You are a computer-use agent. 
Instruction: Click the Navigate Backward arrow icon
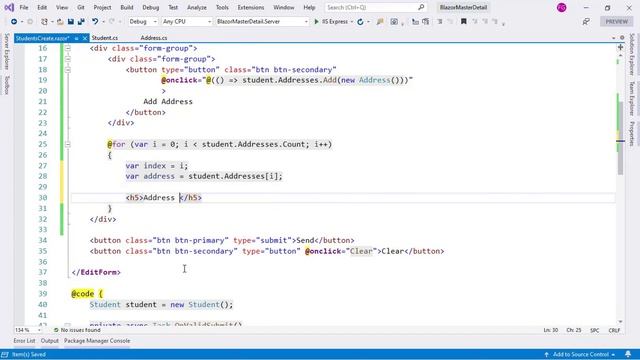click(x=14, y=22)
